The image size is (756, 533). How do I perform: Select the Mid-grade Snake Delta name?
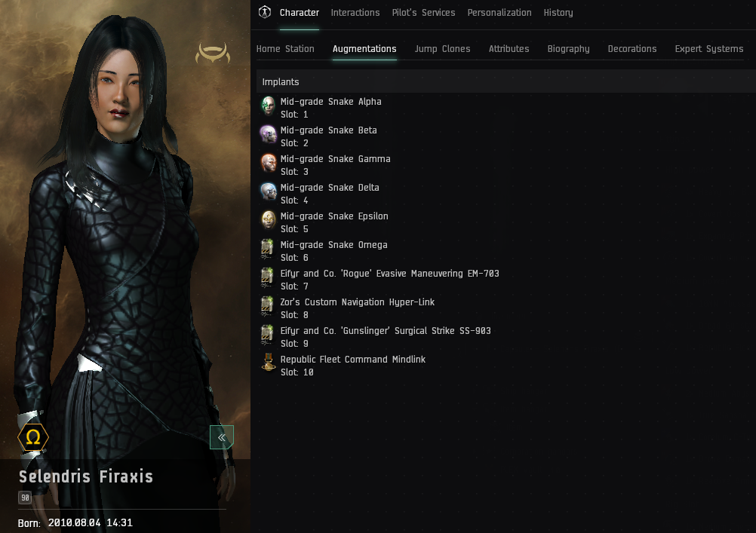(329, 188)
